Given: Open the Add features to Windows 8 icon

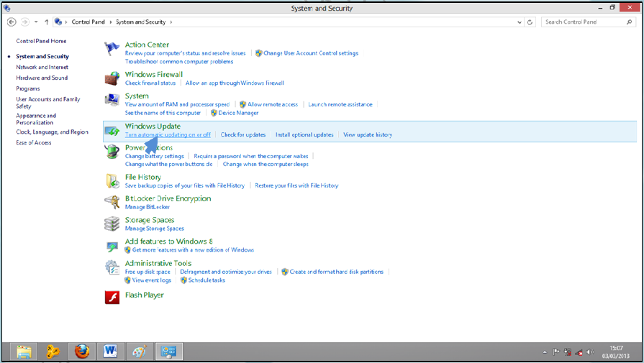Looking at the screenshot, I should (112, 246).
